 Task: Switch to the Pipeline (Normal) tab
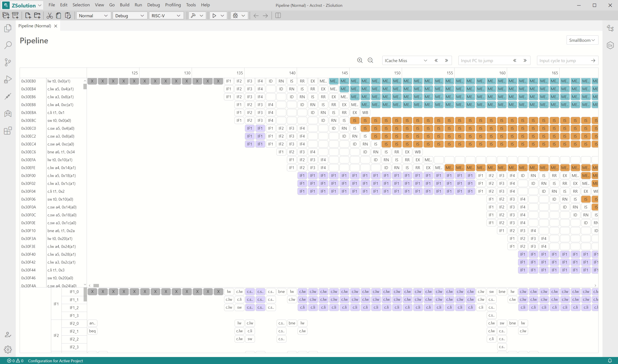(35, 26)
